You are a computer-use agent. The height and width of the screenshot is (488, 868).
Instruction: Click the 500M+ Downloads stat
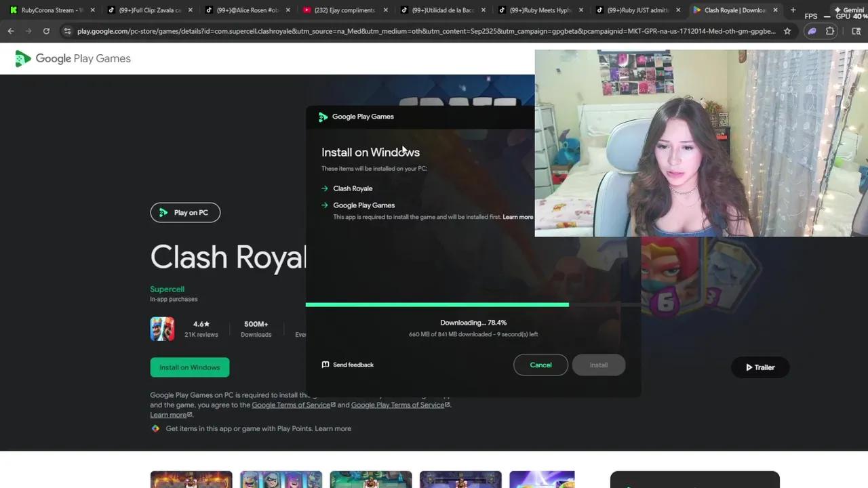256,329
